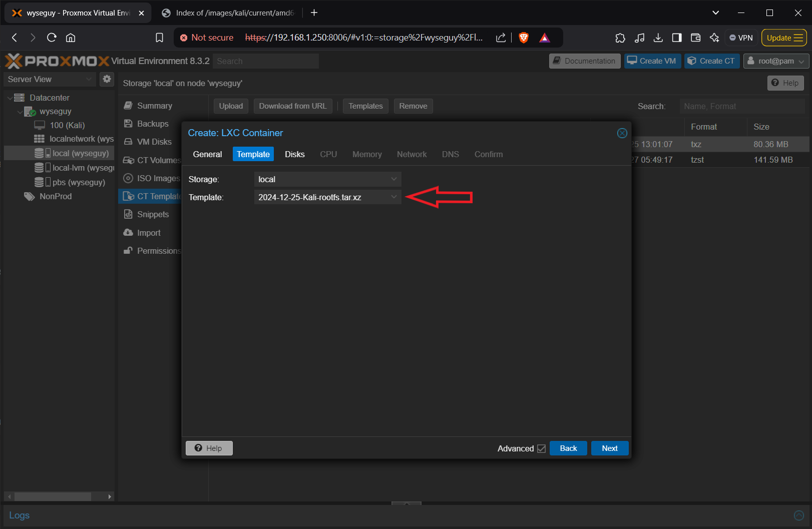Viewport: 812px width, 529px height.
Task: Focus the Proxmox header Search field
Action: coord(266,61)
